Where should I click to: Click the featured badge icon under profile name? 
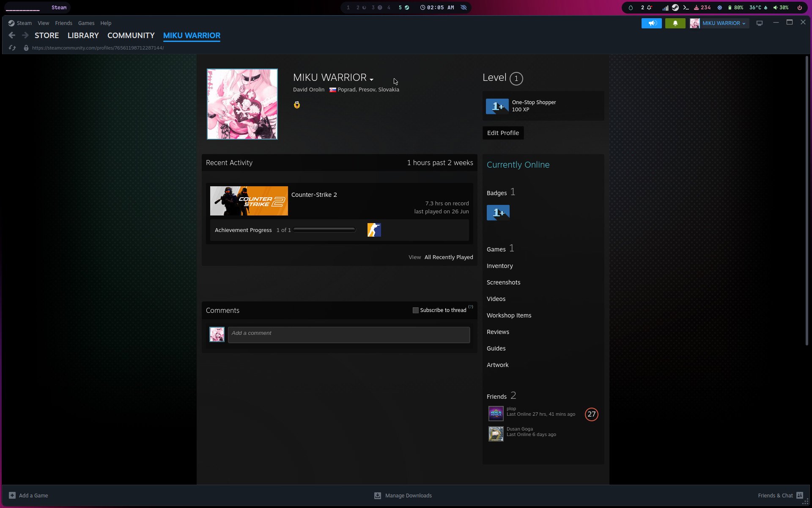297,105
